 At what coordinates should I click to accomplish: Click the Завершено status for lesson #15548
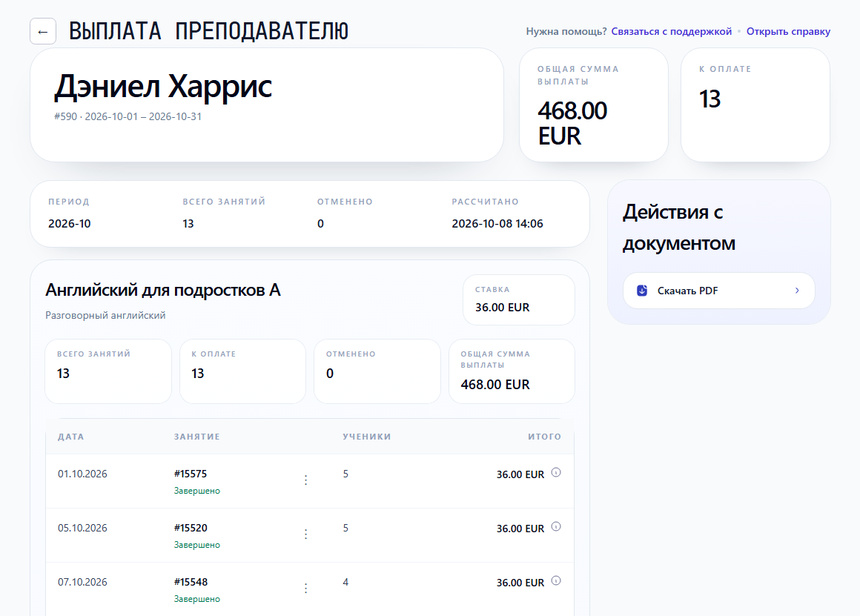click(x=197, y=599)
